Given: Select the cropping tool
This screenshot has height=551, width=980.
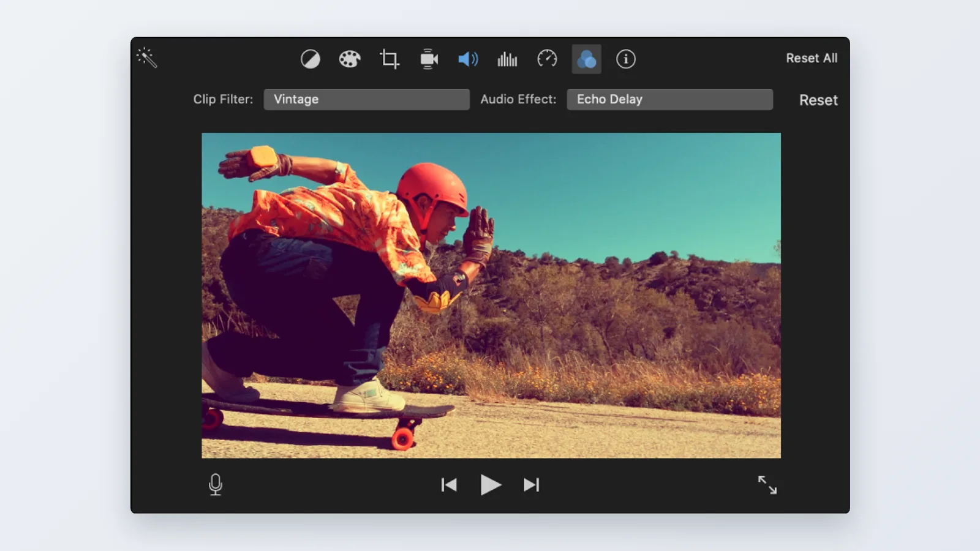Looking at the screenshot, I should [x=390, y=59].
